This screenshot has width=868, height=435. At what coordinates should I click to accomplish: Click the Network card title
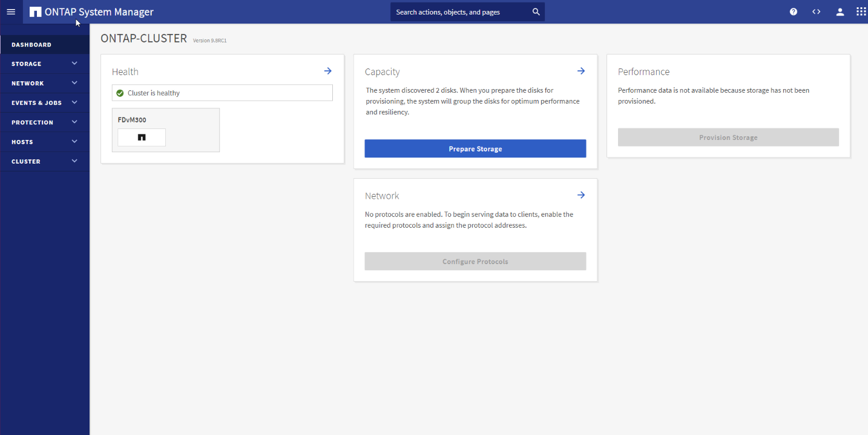tap(382, 196)
